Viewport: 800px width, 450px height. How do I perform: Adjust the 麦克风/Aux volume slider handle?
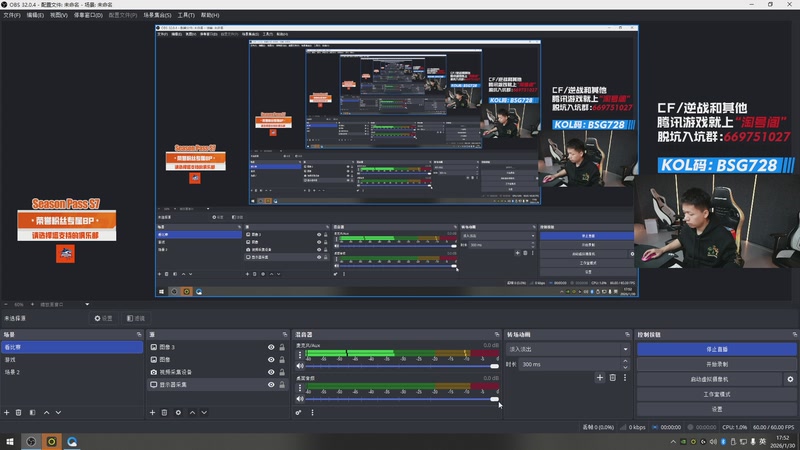coord(494,366)
